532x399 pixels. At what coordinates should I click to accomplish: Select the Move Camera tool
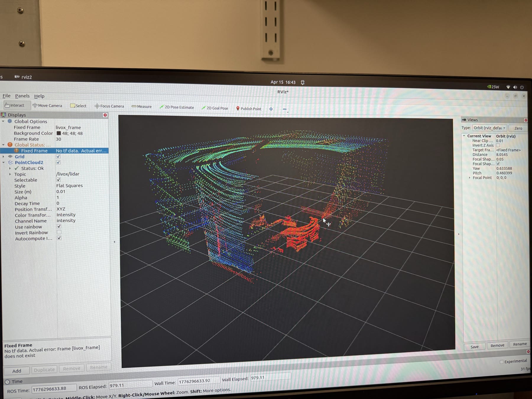47,106
